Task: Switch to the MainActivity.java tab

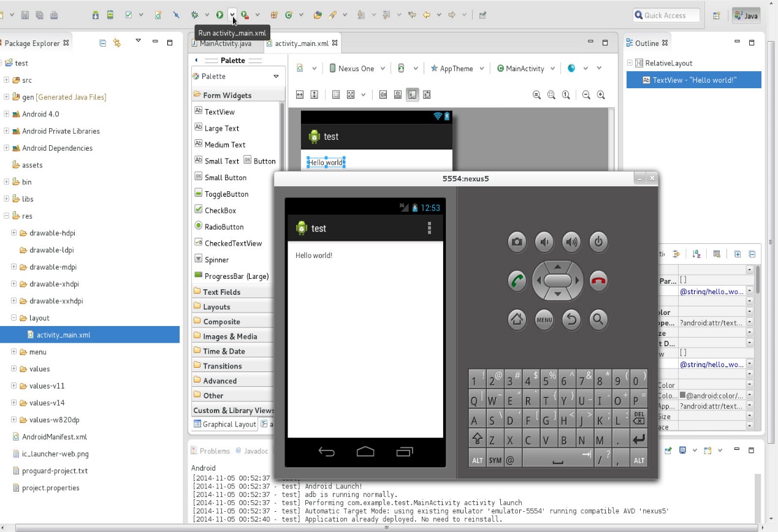Action: click(226, 43)
